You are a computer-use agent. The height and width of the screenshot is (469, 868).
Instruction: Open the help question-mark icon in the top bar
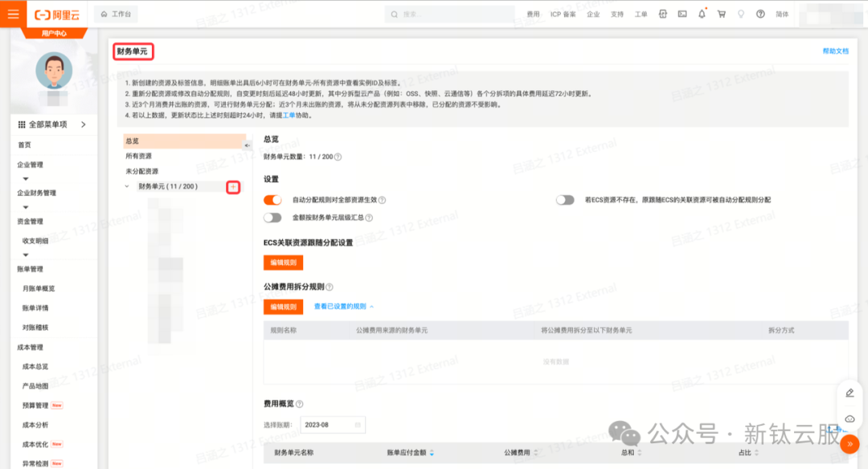click(760, 14)
